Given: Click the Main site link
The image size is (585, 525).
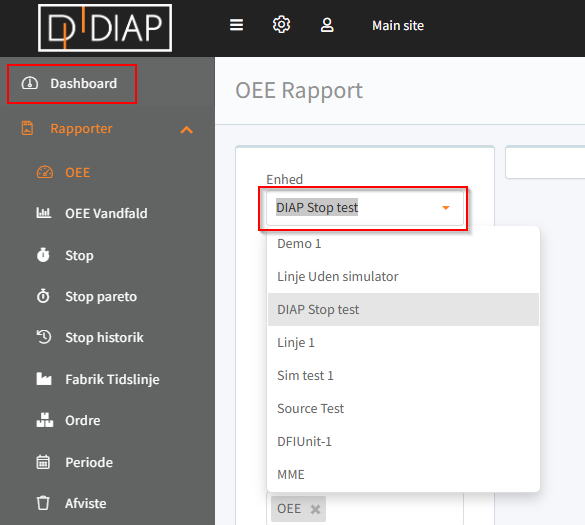Looking at the screenshot, I should [x=398, y=25].
